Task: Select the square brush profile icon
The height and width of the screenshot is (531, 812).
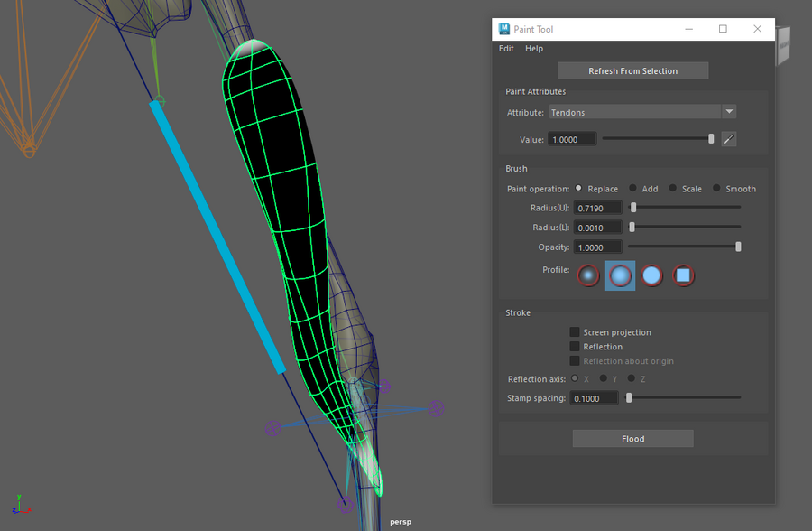Action: 683,275
